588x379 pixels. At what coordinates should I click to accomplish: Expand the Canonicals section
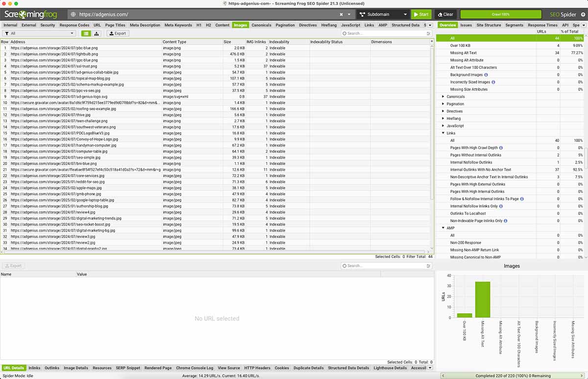click(443, 97)
